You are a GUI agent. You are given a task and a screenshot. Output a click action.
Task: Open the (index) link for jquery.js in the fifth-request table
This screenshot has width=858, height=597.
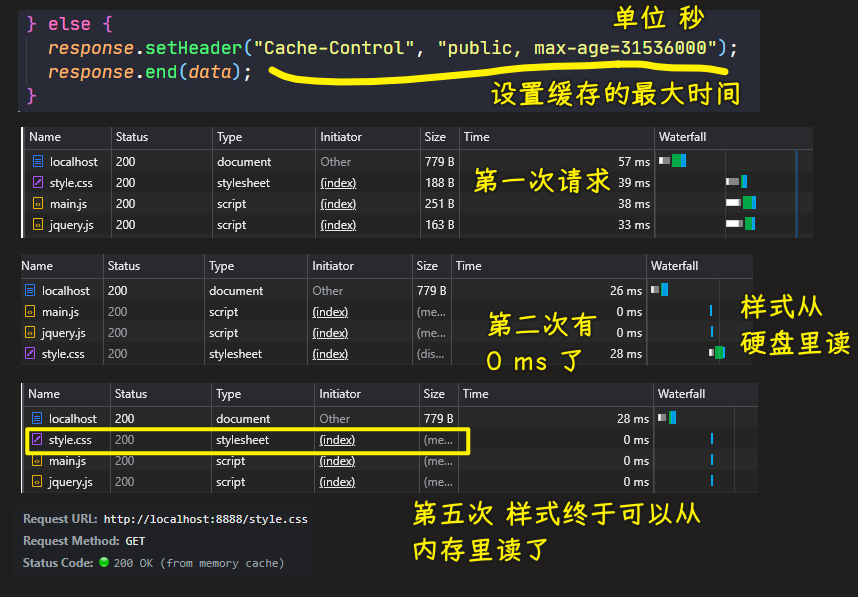[x=337, y=482]
